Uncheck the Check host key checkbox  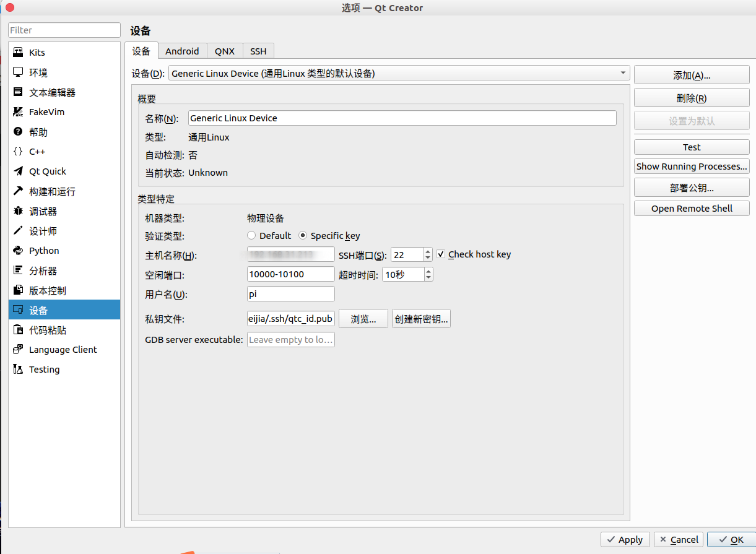(440, 254)
